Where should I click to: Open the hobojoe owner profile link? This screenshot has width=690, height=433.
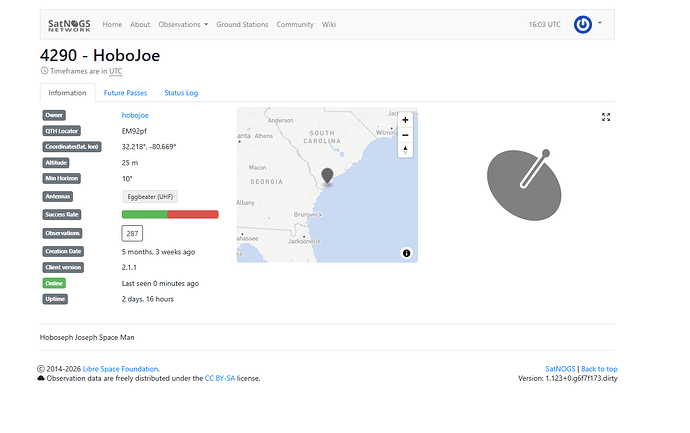[x=135, y=115]
